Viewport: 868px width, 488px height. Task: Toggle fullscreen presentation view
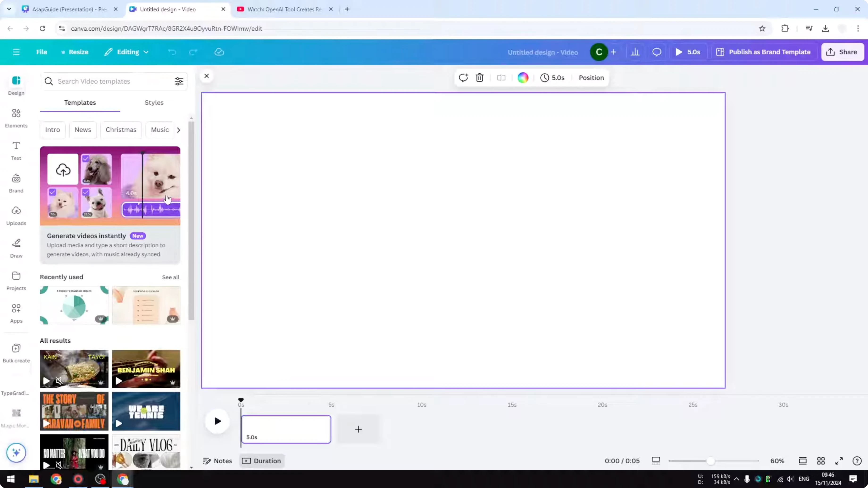[x=839, y=461]
